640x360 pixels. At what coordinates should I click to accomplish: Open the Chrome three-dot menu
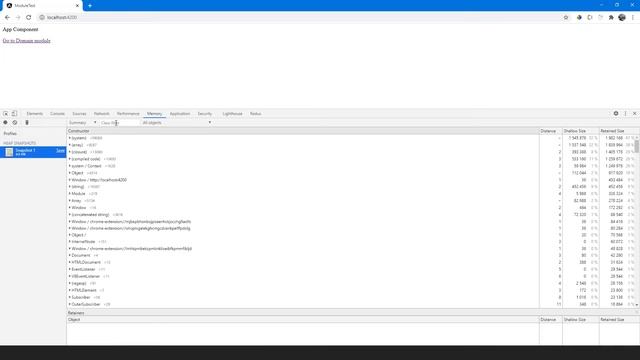pyautogui.click(x=633, y=18)
